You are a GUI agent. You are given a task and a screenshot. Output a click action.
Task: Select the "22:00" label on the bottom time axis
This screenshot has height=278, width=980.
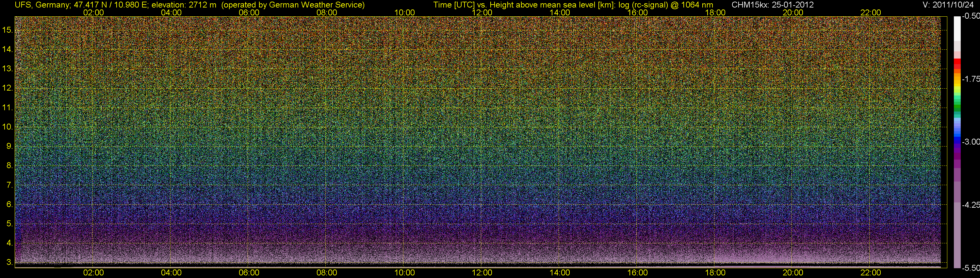tap(871, 273)
